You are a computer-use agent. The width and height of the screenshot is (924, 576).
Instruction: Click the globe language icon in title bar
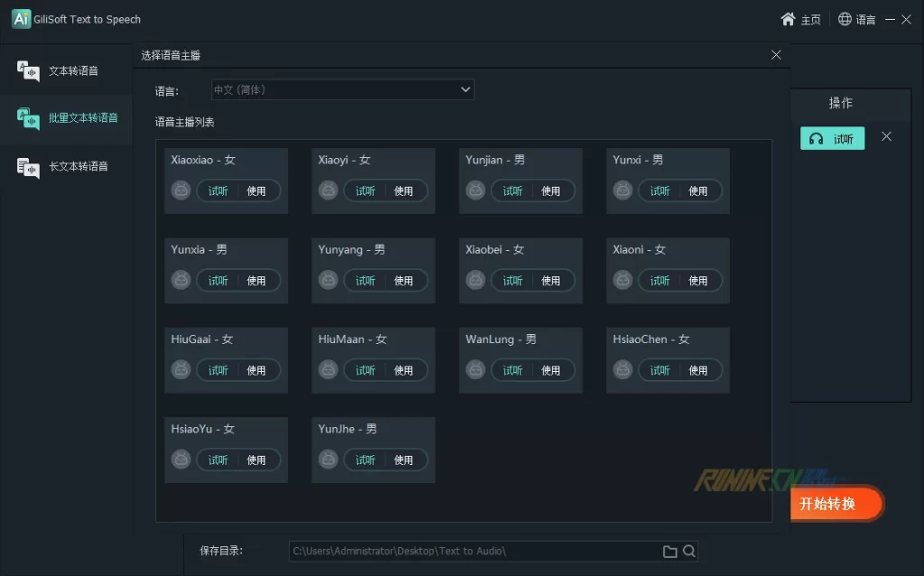tap(845, 19)
